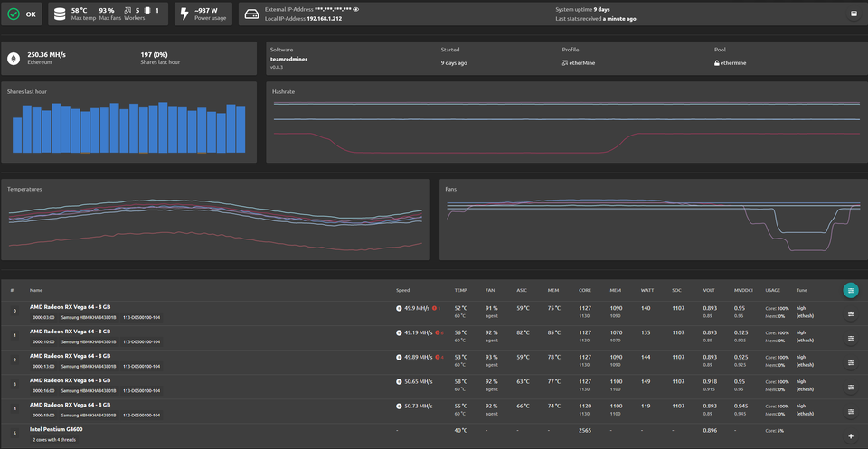Viewport: 868px width, 449px height.
Task: Click the plus button on Pentium G4600 row
Action: tap(851, 436)
